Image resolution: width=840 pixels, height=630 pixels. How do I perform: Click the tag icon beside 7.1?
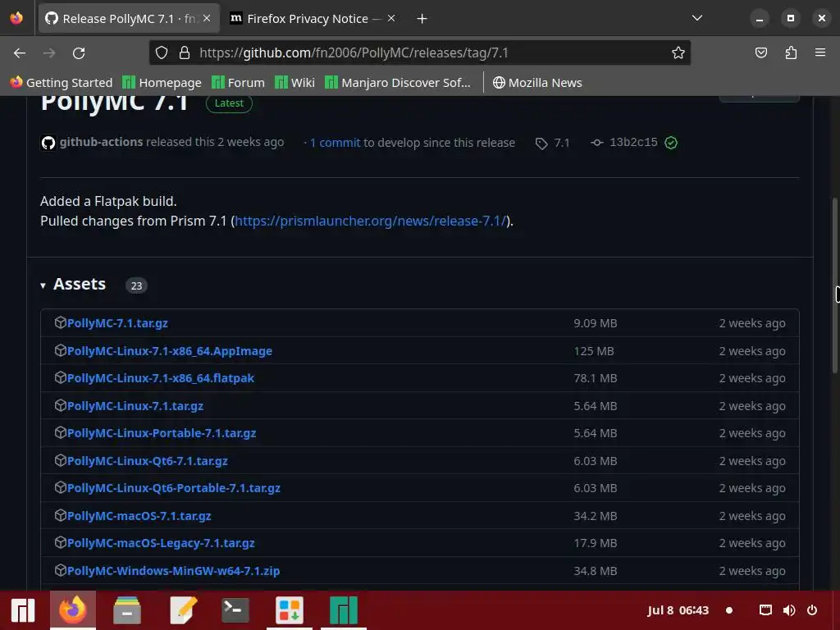coord(541,143)
